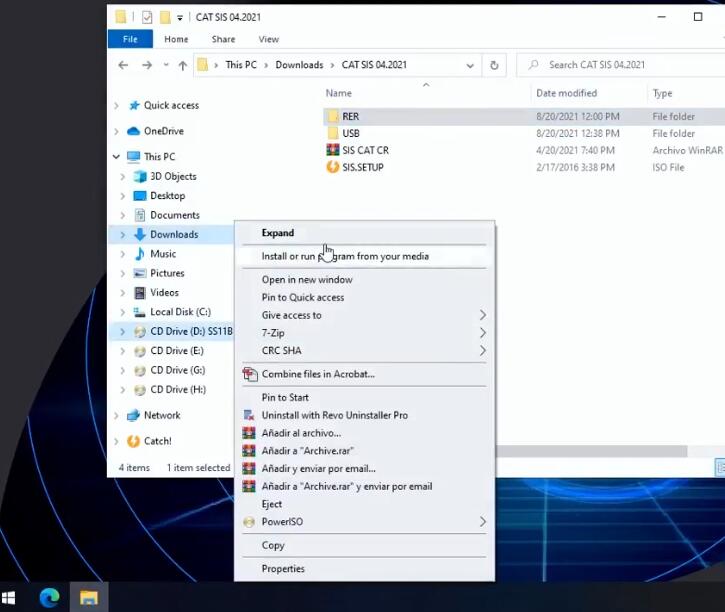Select Pin to Quick access

[x=364, y=297]
